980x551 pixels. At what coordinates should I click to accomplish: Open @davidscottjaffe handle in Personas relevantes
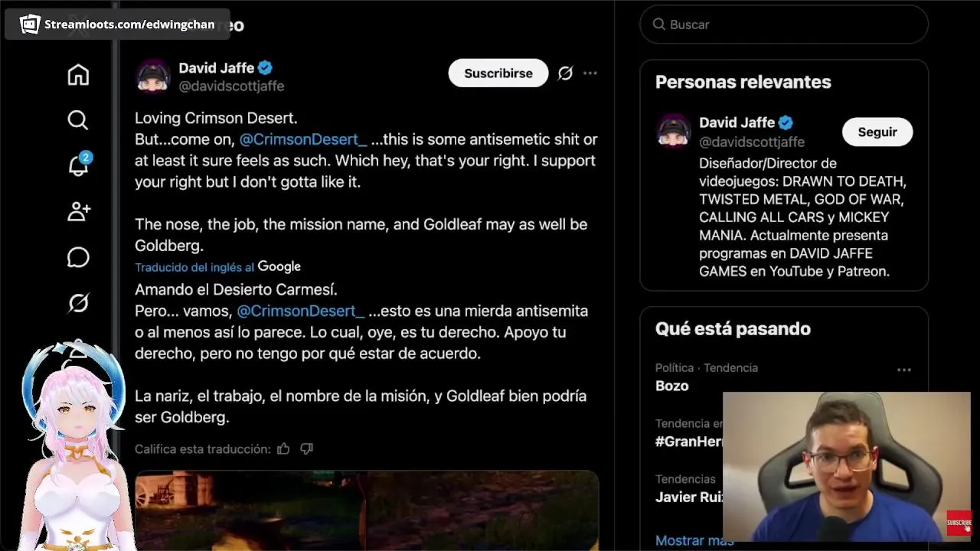pos(752,142)
